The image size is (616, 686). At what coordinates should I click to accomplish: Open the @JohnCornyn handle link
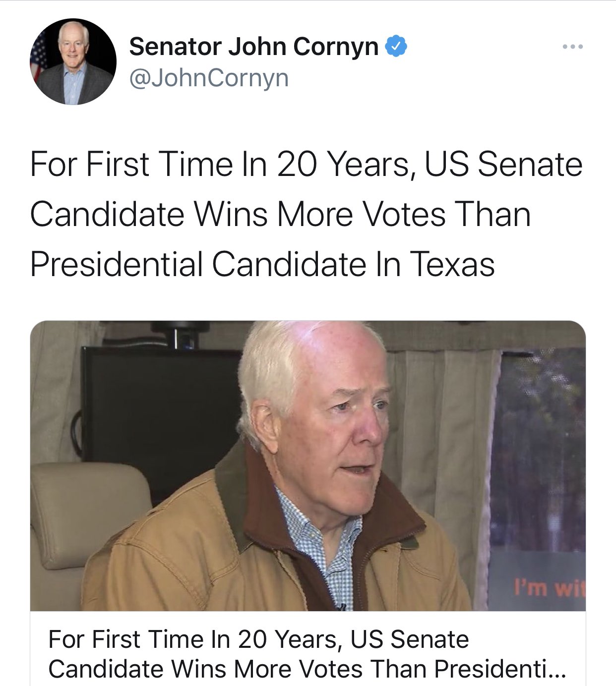[x=208, y=78]
